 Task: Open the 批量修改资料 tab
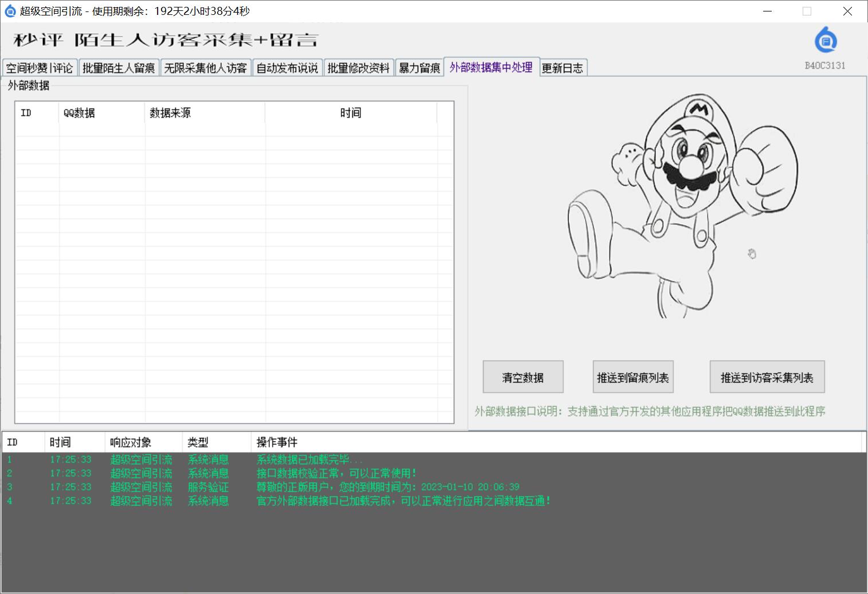359,68
